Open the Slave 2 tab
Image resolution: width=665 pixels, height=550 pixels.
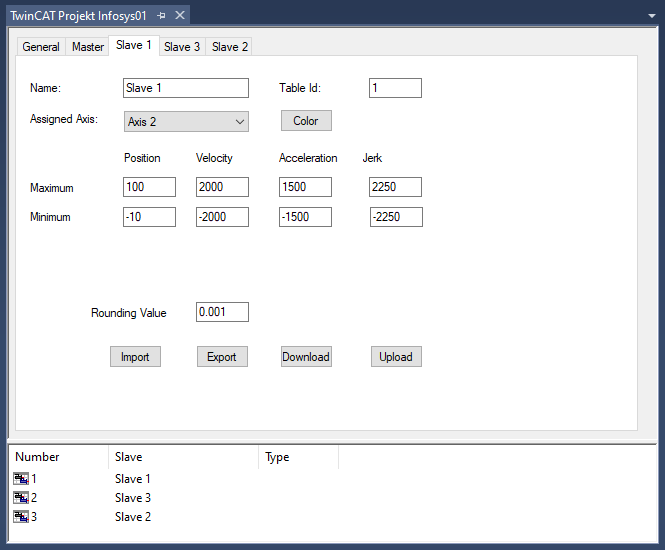pyautogui.click(x=229, y=47)
